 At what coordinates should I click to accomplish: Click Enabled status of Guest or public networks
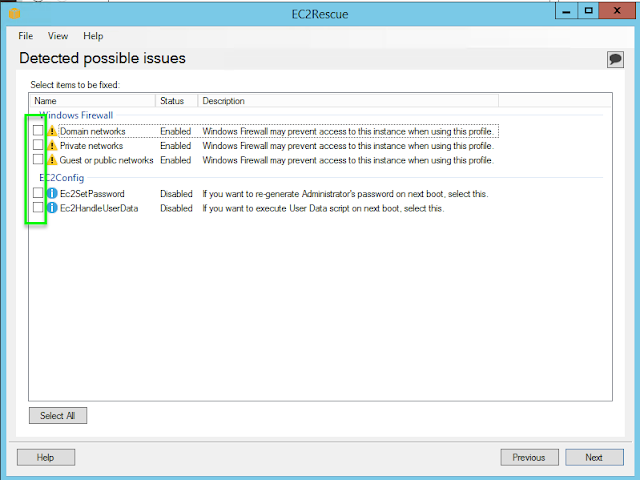[x=176, y=160]
